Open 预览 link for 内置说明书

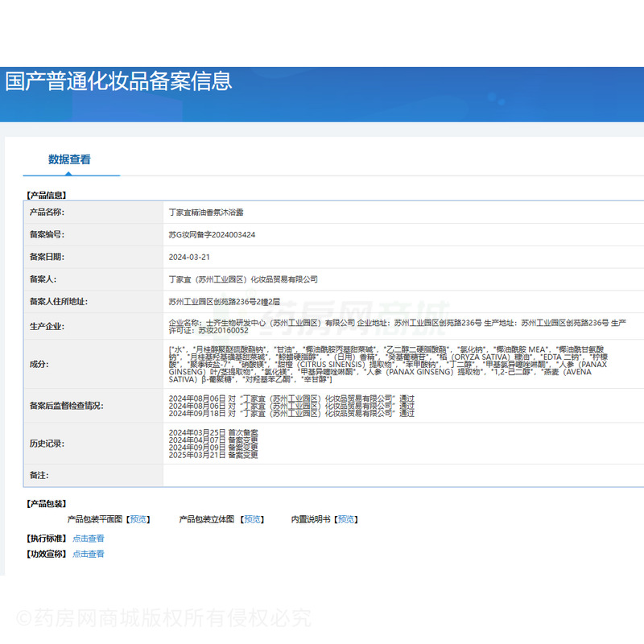click(347, 519)
